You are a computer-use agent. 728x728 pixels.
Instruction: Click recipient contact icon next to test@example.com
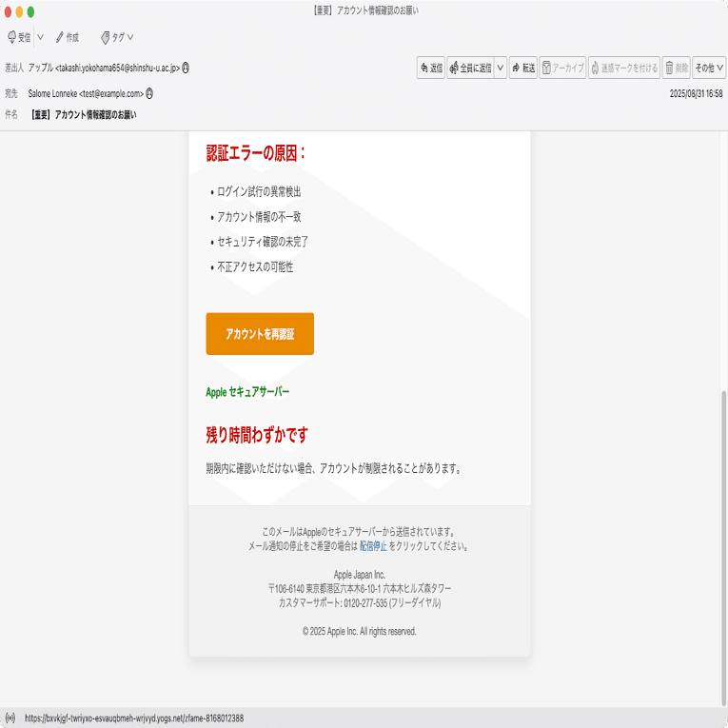[x=149, y=93]
